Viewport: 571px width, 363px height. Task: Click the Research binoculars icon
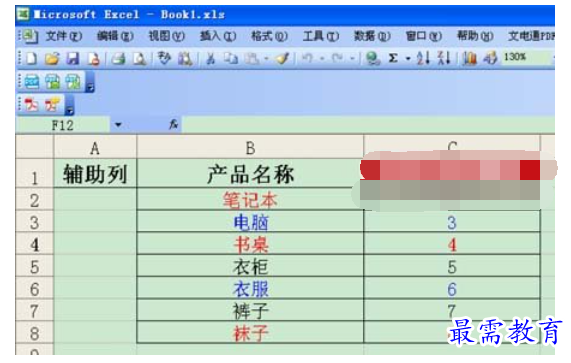pos(185,58)
